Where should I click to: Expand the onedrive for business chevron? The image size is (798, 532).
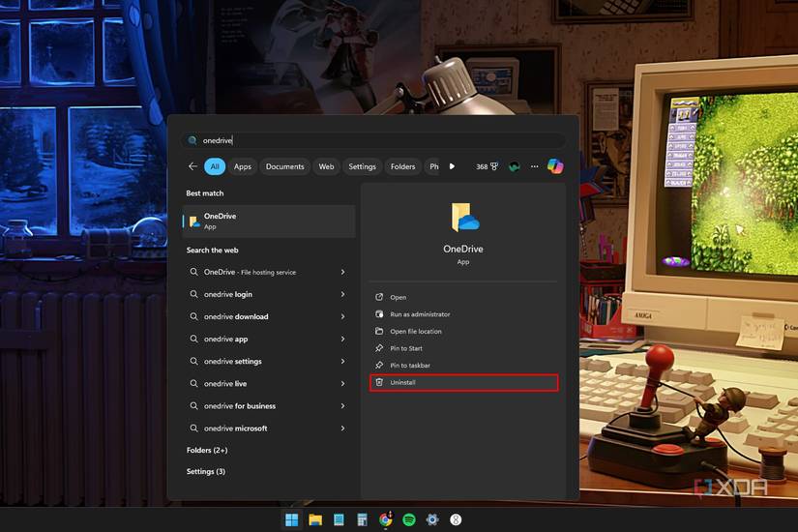[342, 406]
